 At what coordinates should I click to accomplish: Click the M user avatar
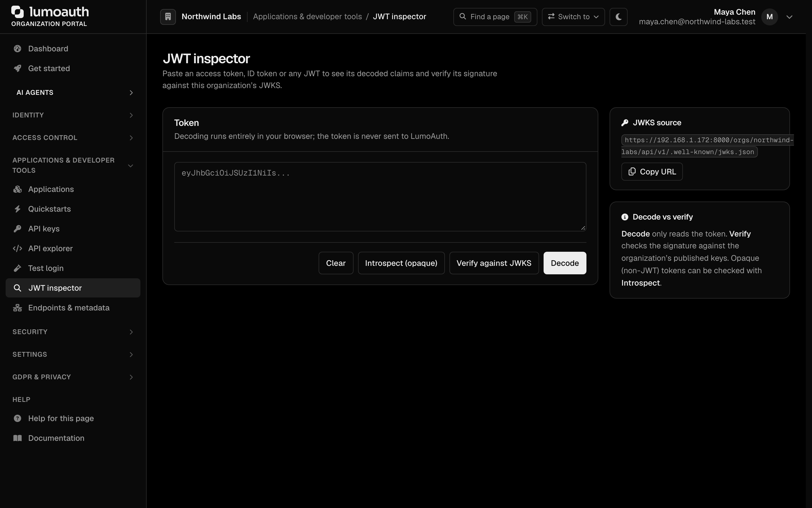(770, 17)
